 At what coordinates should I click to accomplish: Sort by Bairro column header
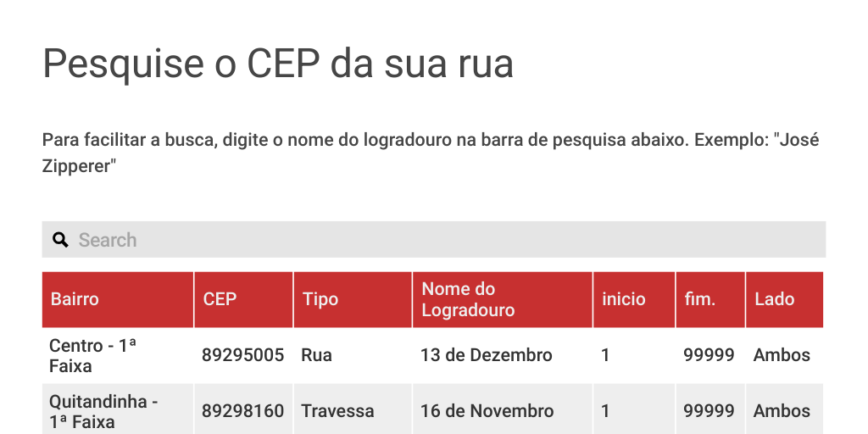coord(75,299)
